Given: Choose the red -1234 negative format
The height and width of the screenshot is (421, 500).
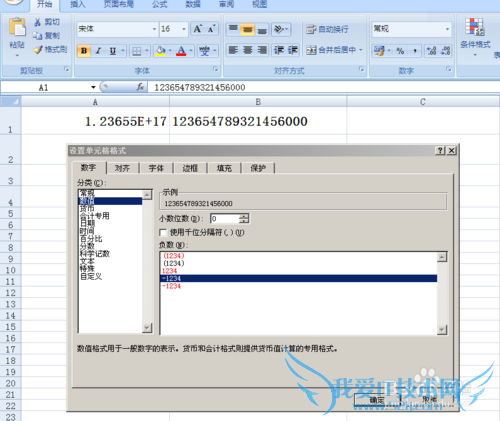Looking at the screenshot, I should point(172,286).
